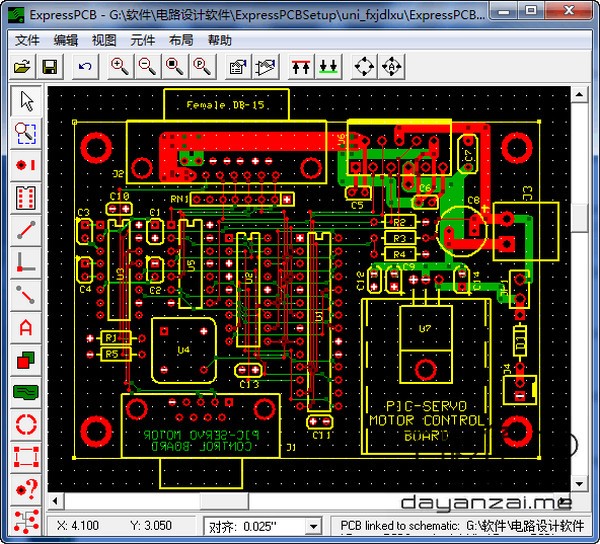Click the U4 component on the board
This screenshot has width=600, height=544.
[x=184, y=350]
